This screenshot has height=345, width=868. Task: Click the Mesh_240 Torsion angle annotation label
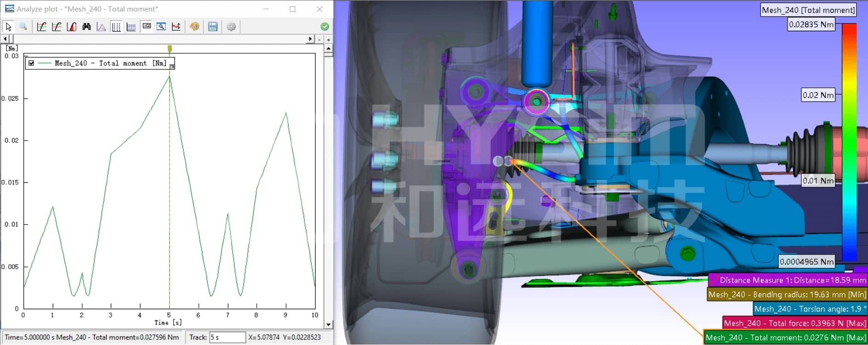point(810,309)
